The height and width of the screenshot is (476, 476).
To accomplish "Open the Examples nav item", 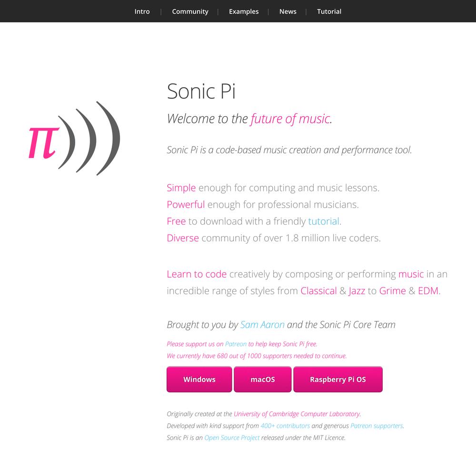I will tap(244, 11).
